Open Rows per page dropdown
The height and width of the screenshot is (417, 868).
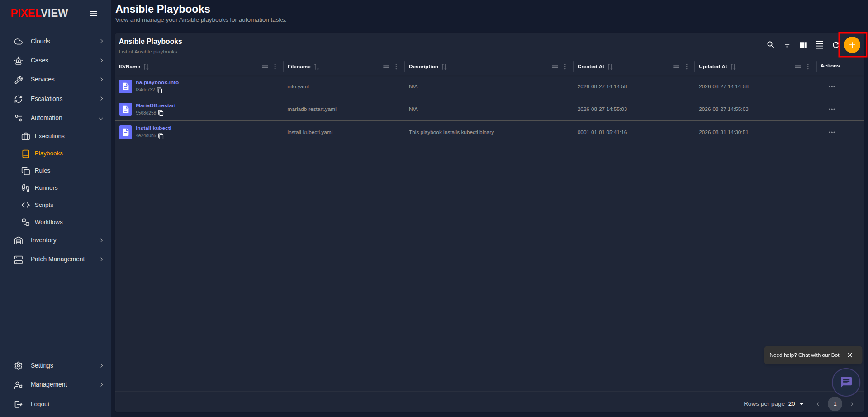point(796,404)
